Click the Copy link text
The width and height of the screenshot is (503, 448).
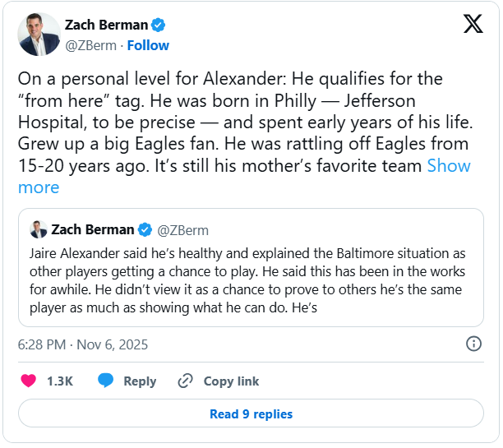coord(231,381)
